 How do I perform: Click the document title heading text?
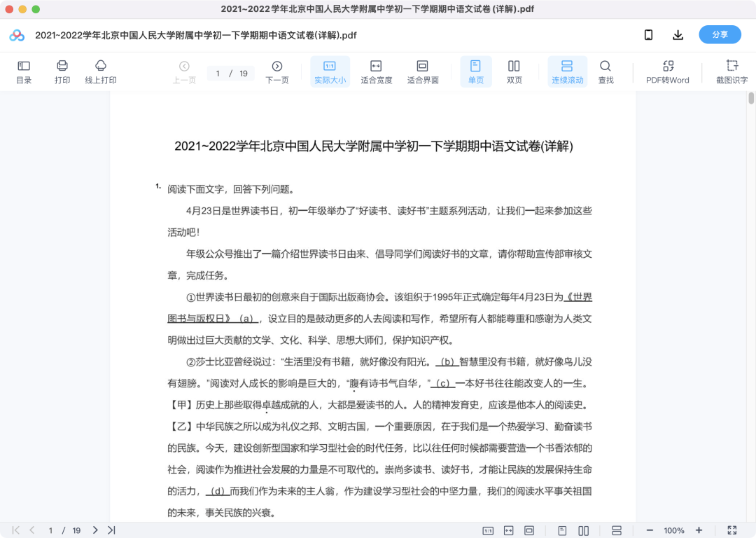(374, 146)
